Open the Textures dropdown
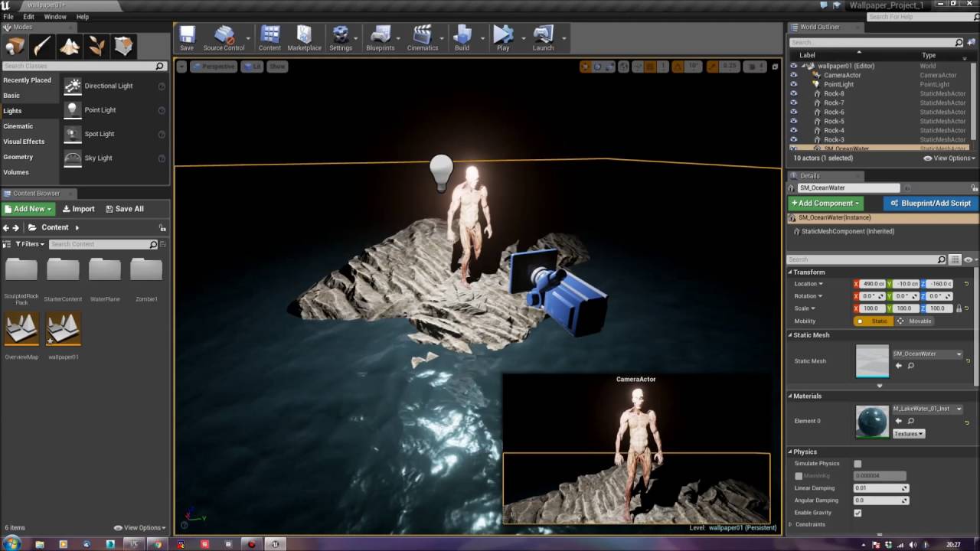 pyautogui.click(x=909, y=434)
